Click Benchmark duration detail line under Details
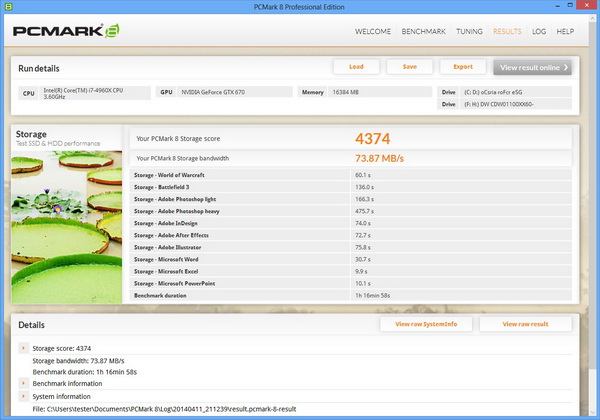Viewport: 600px width, 420px height. click(x=85, y=372)
